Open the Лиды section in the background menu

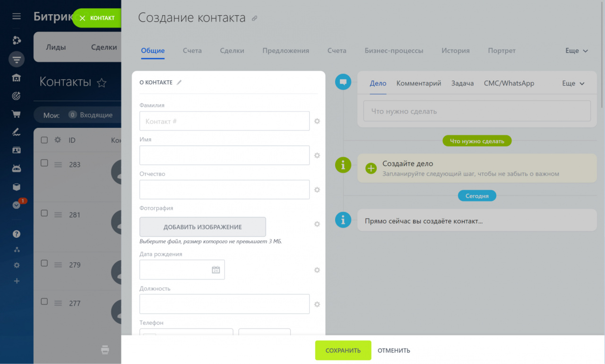[x=56, y=47]
